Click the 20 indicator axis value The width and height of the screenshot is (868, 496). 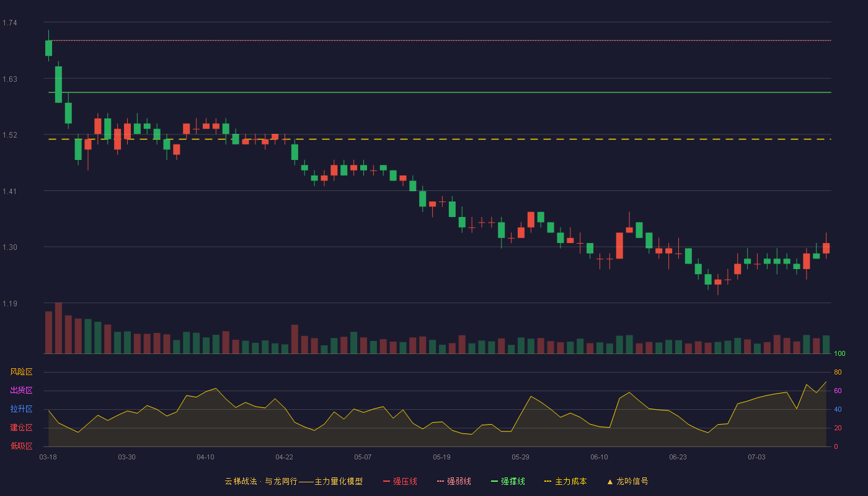(838, 428)
